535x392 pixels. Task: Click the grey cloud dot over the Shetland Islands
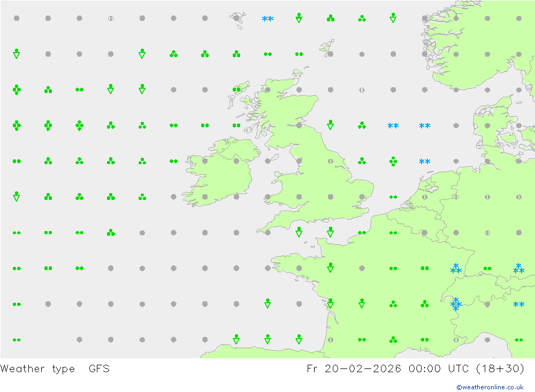330,54
